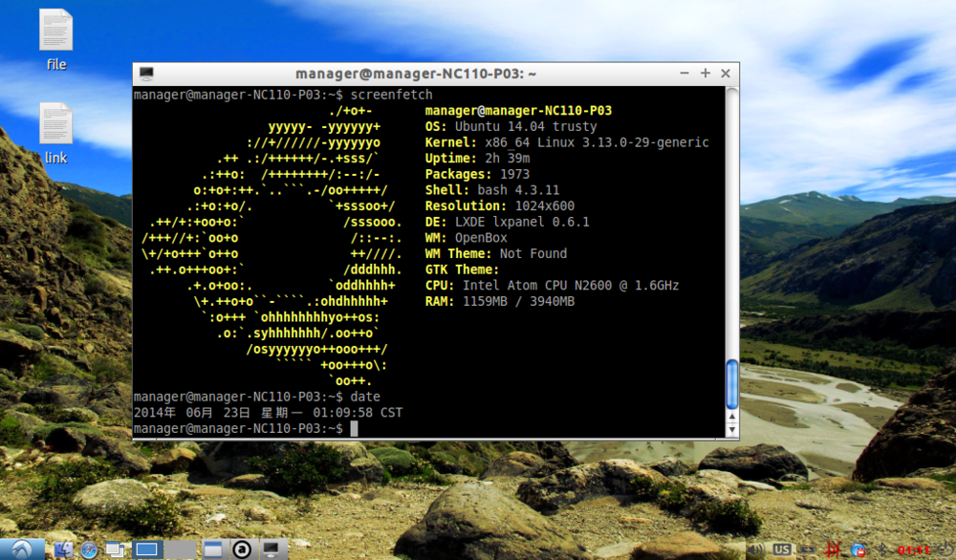Image resolution: width=956 pixels, height=560 pixels.
Task: Open the LXDE start menu button
Action: 23,549
